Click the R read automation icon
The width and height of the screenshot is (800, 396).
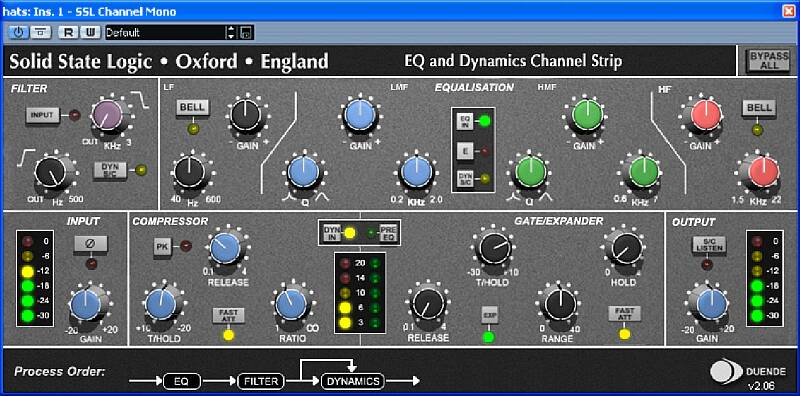point(67,33)
